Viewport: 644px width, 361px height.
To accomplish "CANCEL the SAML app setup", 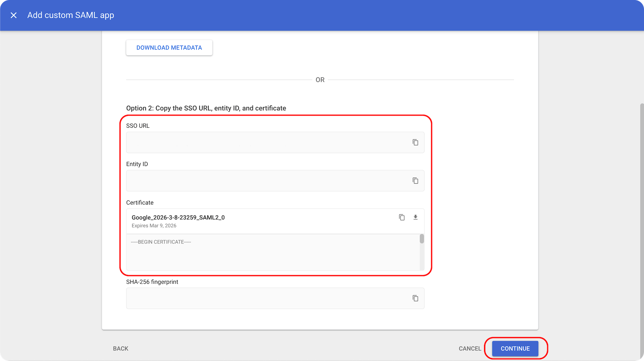I will 470,348.
